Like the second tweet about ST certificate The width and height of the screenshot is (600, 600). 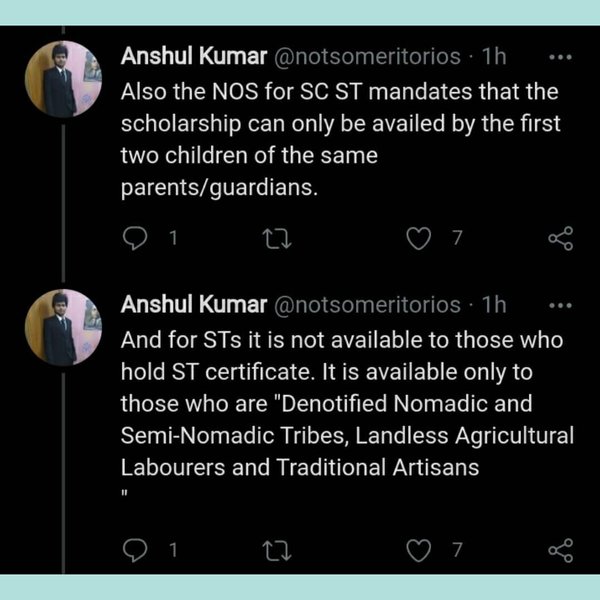[421, 549]
